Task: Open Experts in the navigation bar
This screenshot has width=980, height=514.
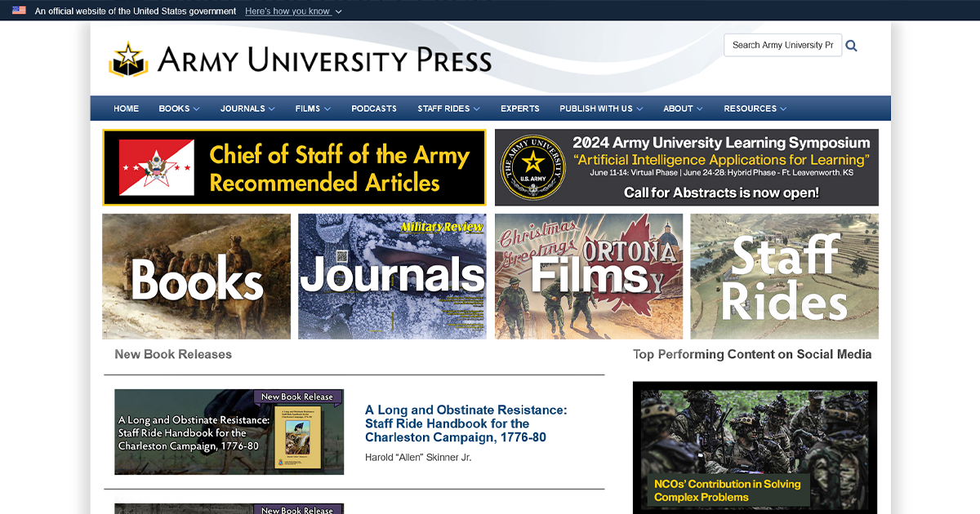Action: coord(520,109)
